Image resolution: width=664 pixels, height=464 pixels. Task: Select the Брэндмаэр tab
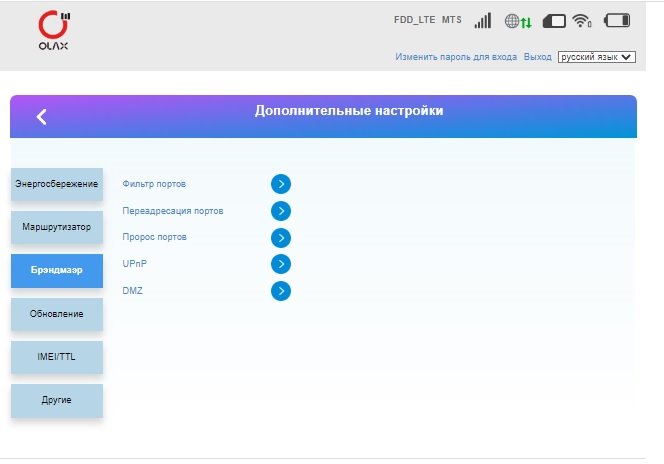[57, 271]
